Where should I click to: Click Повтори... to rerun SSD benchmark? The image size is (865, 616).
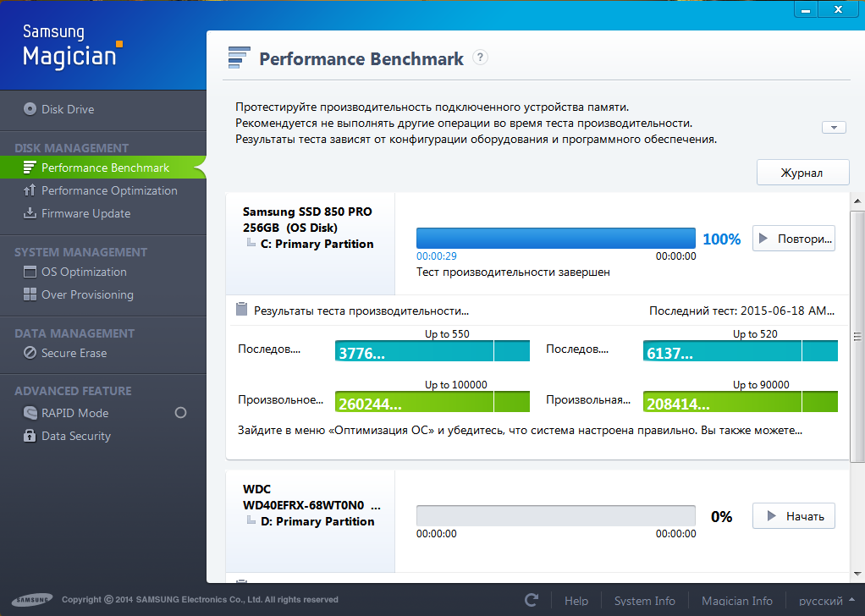click(794, 239)
